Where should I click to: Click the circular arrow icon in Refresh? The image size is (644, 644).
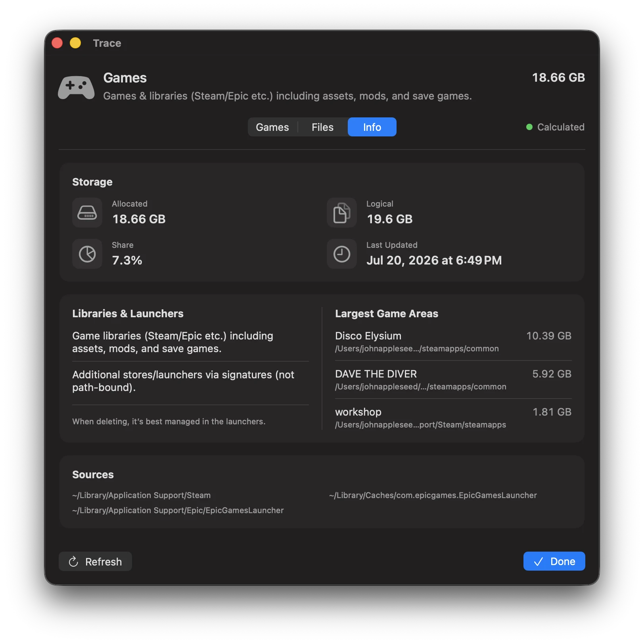click(x=73, y=562)
